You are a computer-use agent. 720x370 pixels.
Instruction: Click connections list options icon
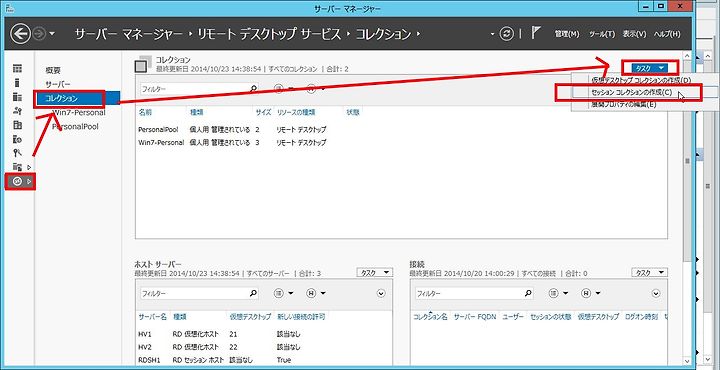[x=554, y=293]
